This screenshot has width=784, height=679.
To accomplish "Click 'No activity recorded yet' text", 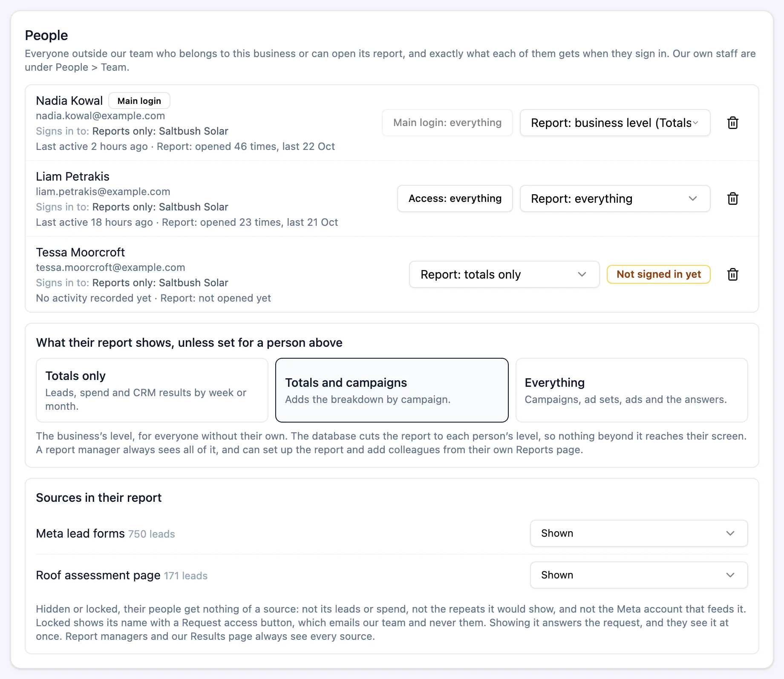I will point(93,298).
